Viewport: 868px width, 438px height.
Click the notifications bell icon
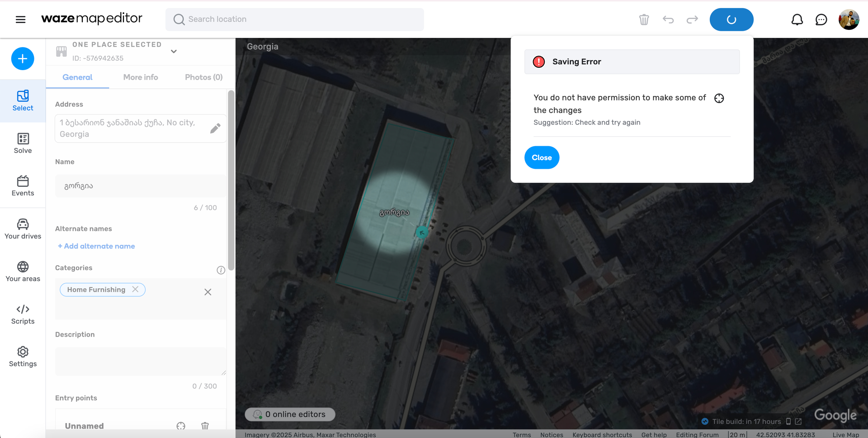tap(797, 19)
